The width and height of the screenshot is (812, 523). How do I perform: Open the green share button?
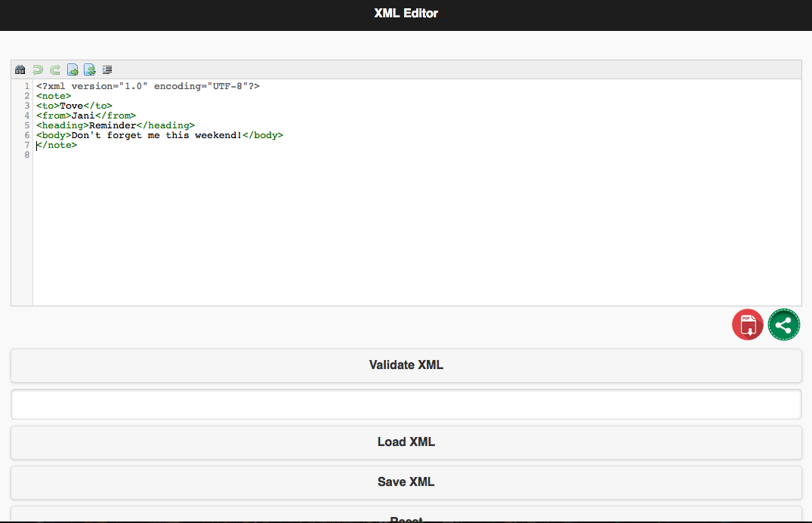784,325
